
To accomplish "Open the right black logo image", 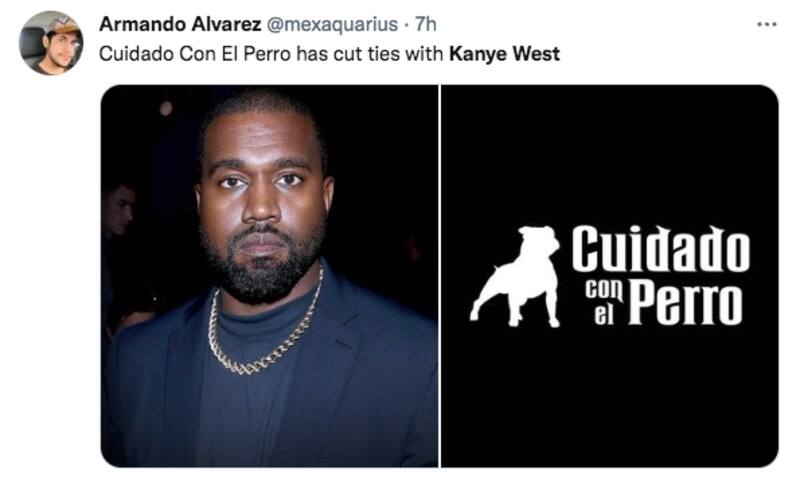I will tap(610, 276).
